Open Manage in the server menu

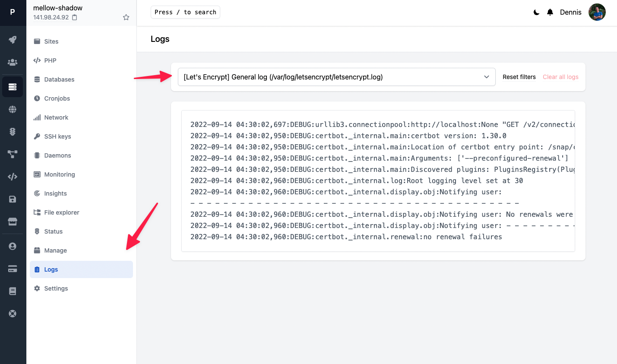[x=81, y=250]
